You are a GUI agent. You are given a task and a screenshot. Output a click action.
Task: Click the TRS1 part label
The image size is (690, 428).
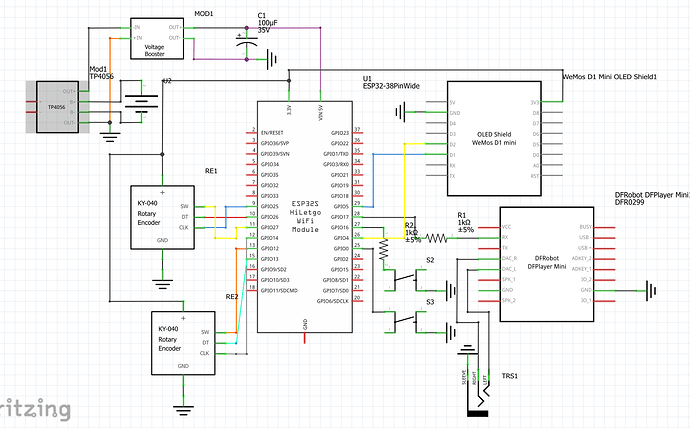pyautogui.click(x=510, y=376)
